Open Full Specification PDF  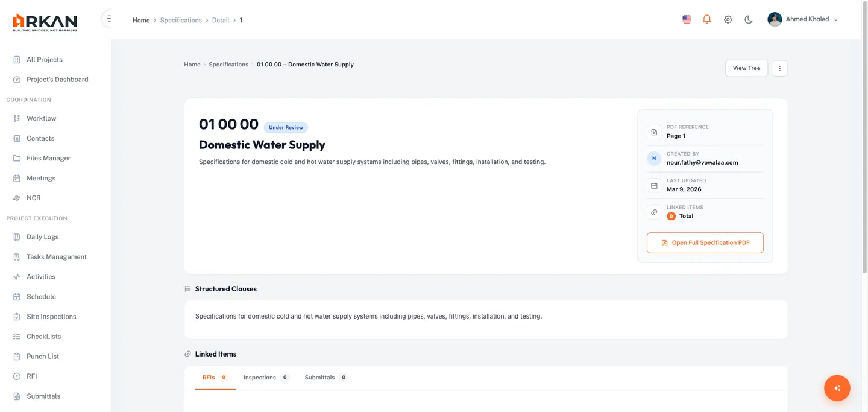tap(705, 242)
